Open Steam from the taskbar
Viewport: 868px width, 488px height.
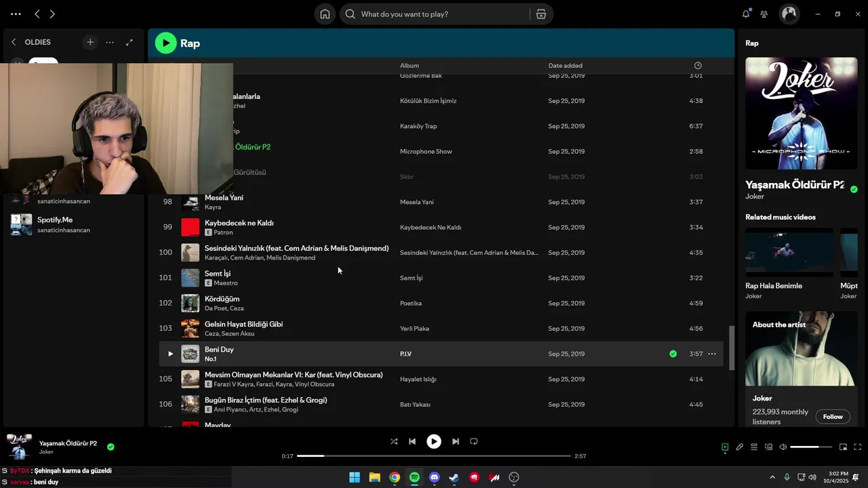[x=454, y=477]
